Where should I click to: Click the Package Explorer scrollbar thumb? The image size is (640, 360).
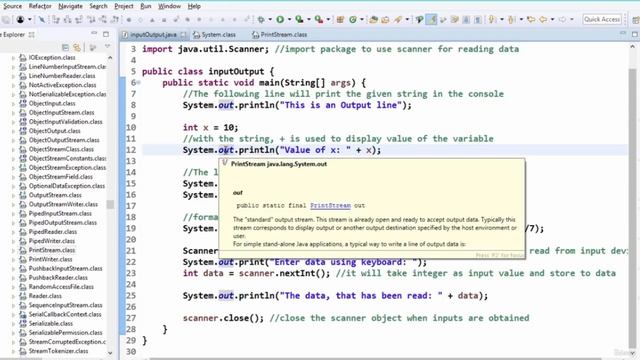[110, 204]
